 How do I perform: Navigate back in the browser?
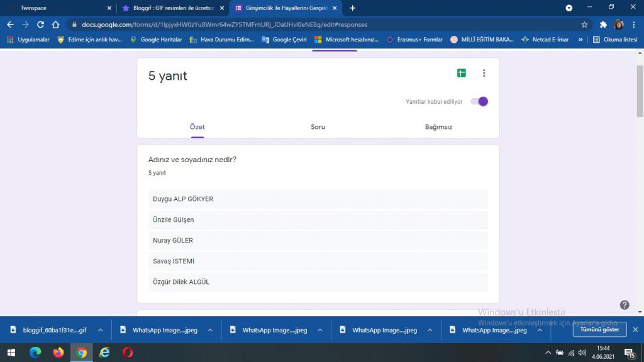pos(9,24)
